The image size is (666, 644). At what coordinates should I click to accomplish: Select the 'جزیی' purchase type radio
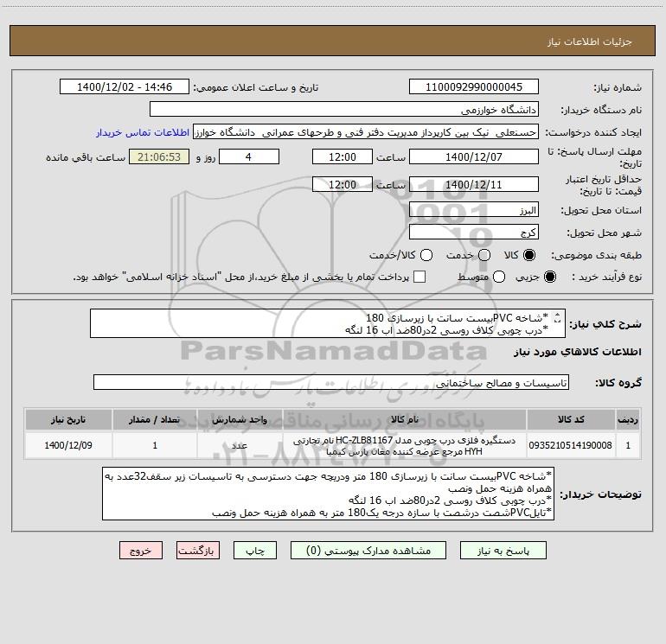(550, 277)
